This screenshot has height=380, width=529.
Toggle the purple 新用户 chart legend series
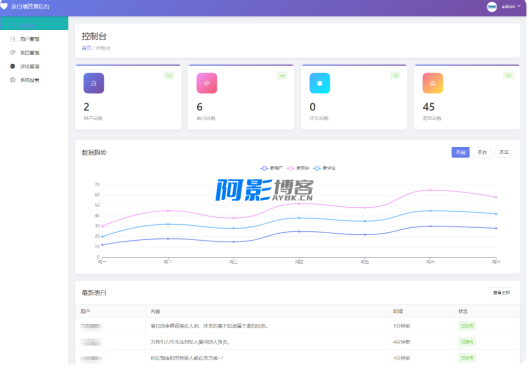[271, 168]
